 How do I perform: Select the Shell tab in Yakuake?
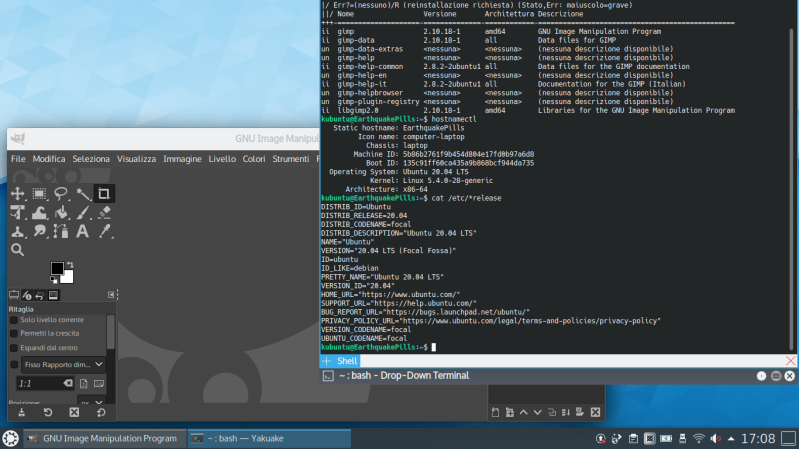[x=347, y=361]
